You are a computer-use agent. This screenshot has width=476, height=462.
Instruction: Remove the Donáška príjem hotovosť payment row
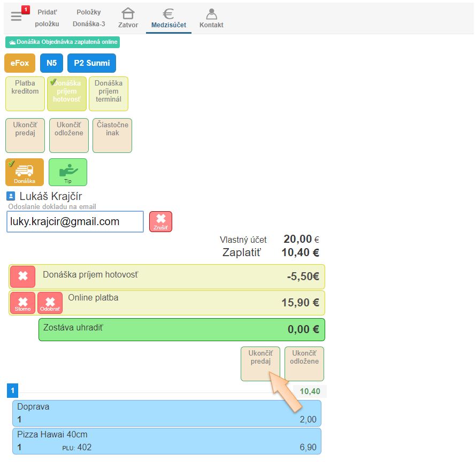(x=22, y=276)
